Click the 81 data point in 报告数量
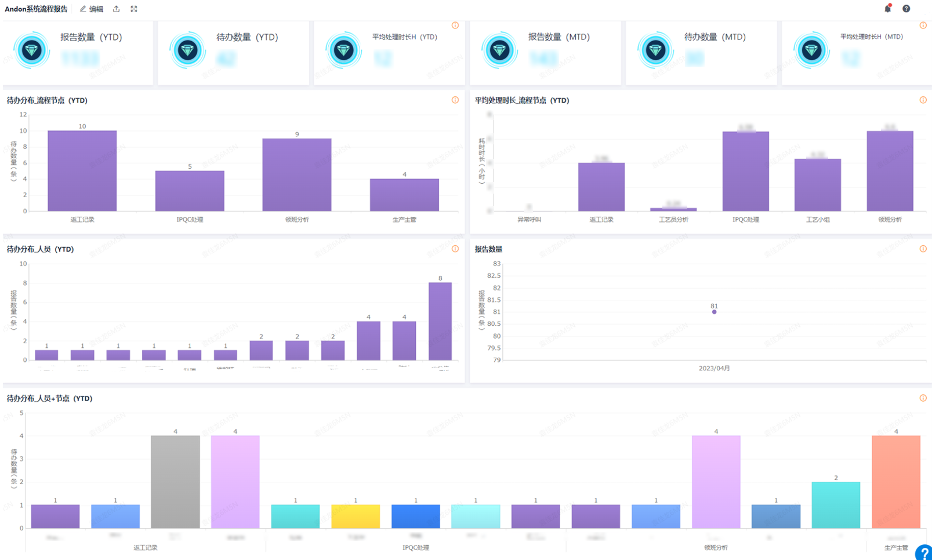This screenshot has height=560, width=932. [714, 312]
